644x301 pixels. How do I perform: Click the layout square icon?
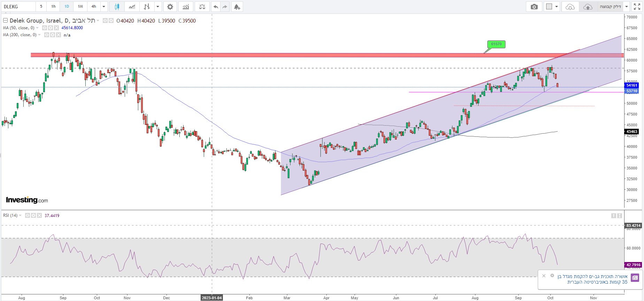pyautogui.click(x=549, y=7)
